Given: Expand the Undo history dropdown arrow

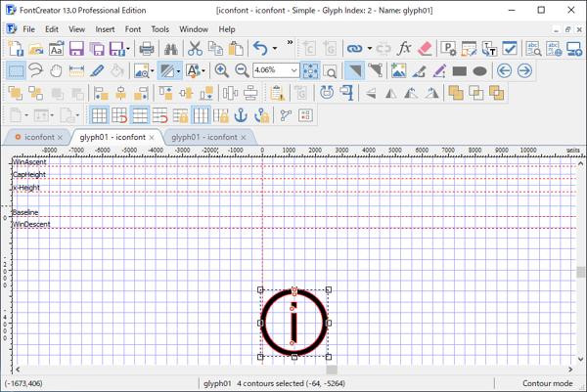Looking at the screenshot, I should point(274,49).
